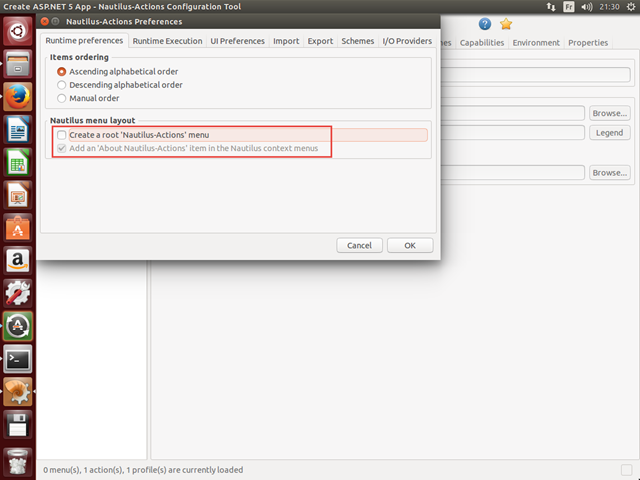
Task: Click the Browse... button below Legend
Action: (x=610, y=173)
